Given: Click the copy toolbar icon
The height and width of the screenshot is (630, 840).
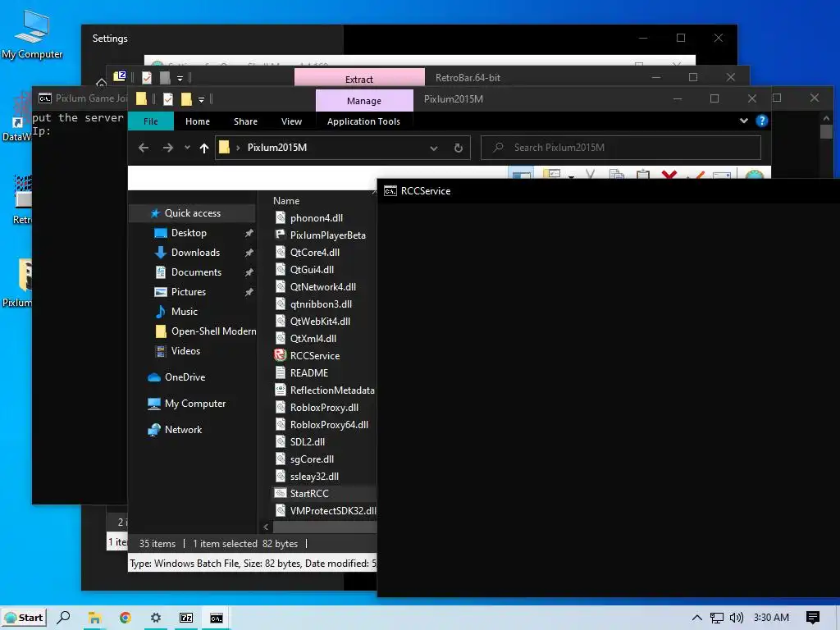Looking at the screenshot, I should click(x=617, y=175).
